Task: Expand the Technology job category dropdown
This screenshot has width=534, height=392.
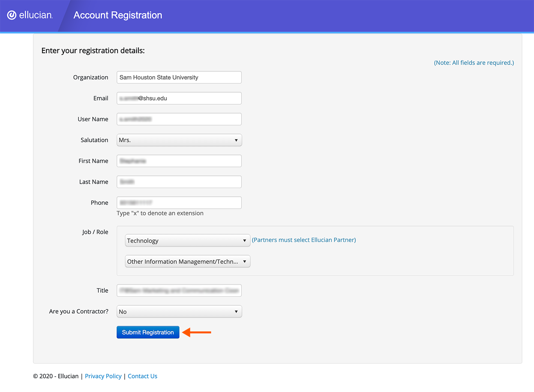Action: click(x=245, y=240)
